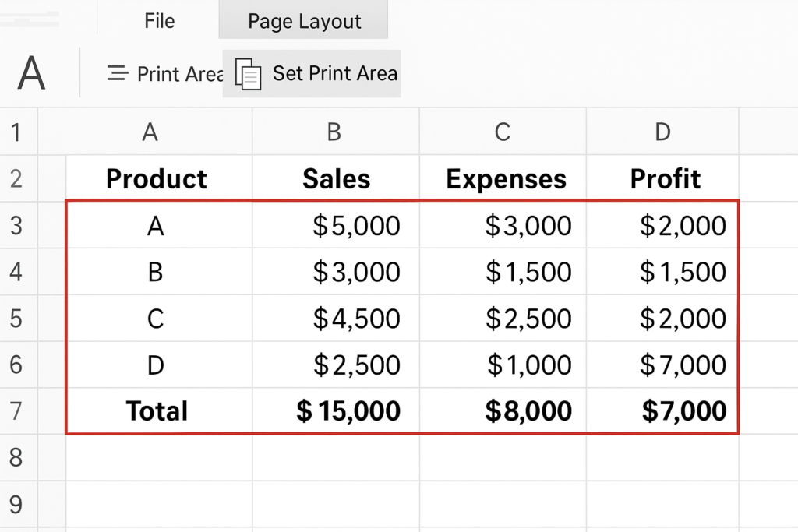Switch to the Page Layout tab

(304, 21)
